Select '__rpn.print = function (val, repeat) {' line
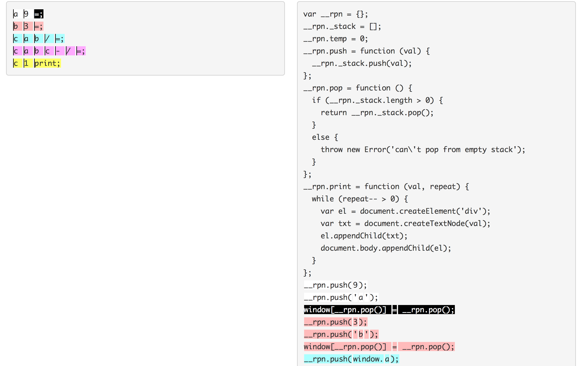 tap(386, 187)
